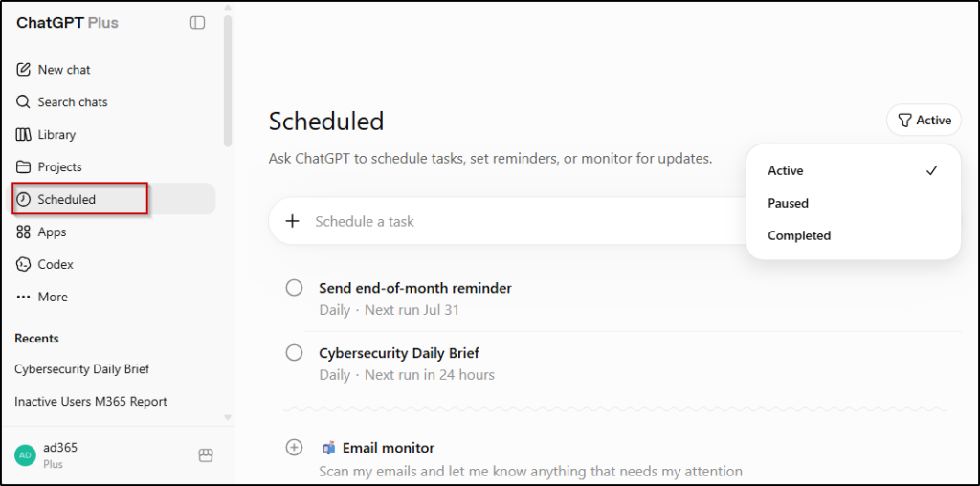Open the Active filter dropdown button
Viewport: 980px width, 486px height.
pos(924,120)
